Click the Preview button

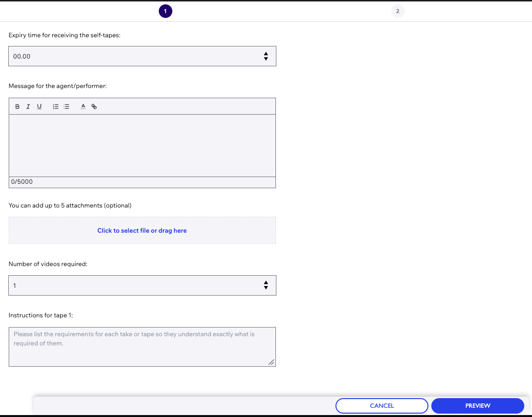478,406
